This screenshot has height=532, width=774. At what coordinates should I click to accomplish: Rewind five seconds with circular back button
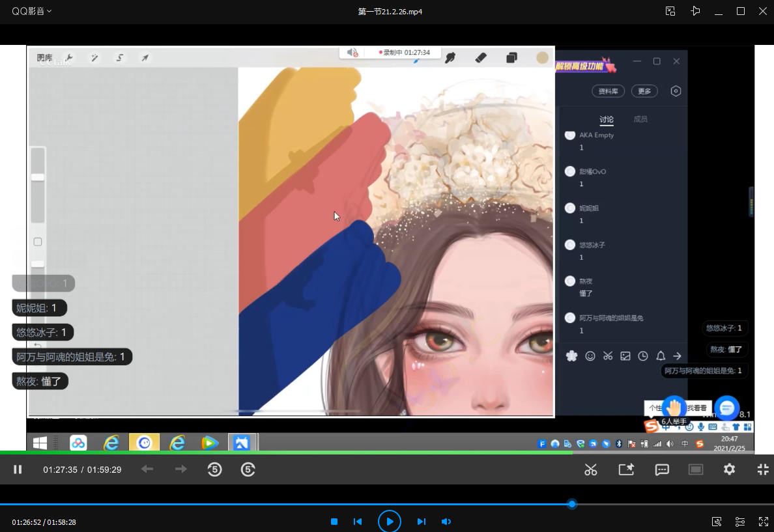[x=215, y=469]
